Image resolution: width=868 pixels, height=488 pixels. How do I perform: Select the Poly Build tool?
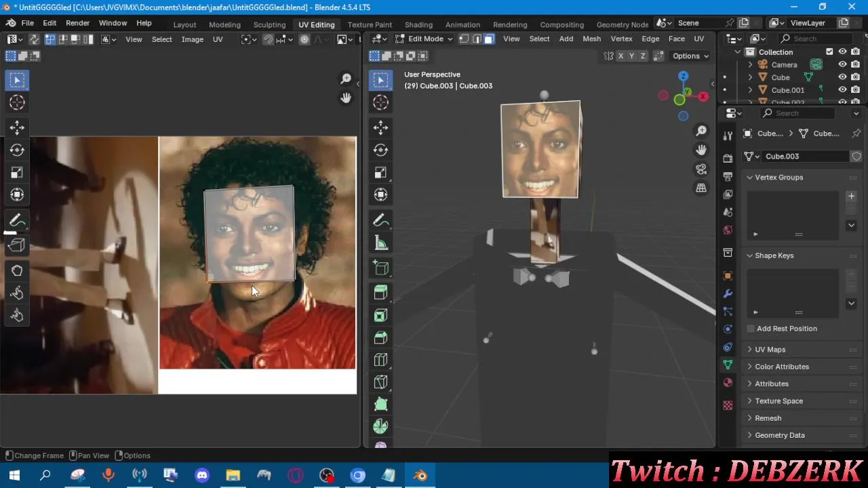point(380,405)
